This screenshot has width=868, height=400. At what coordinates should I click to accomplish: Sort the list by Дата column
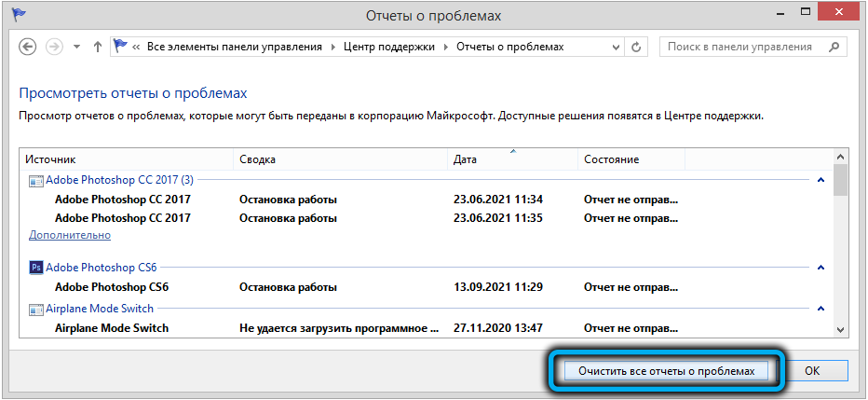512,159
